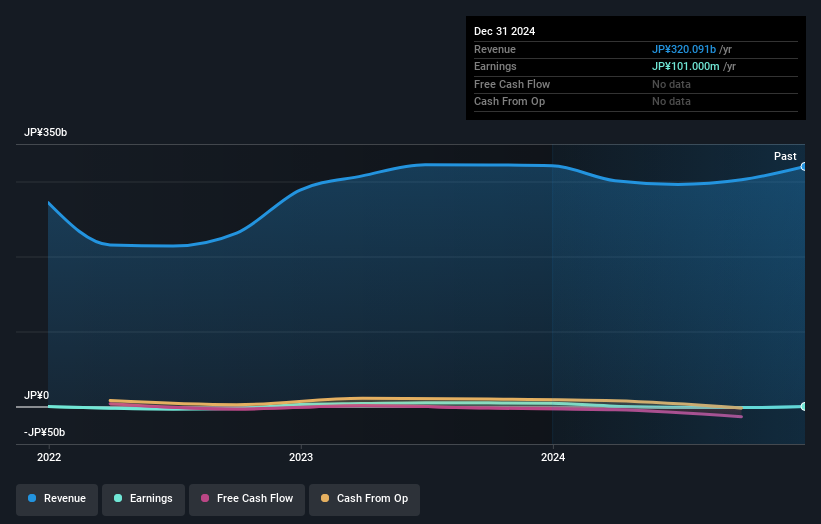Click the Dec 31 2024 tooltip date
821x524 pixels.
point(505,31)
